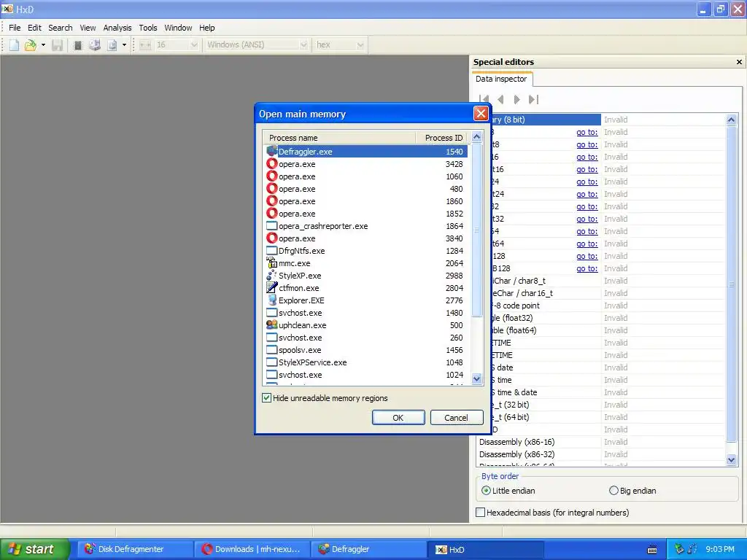The image size is (747, 560).
Task: Close the Open main memory dialog
Action: click(x=481, y=113)
